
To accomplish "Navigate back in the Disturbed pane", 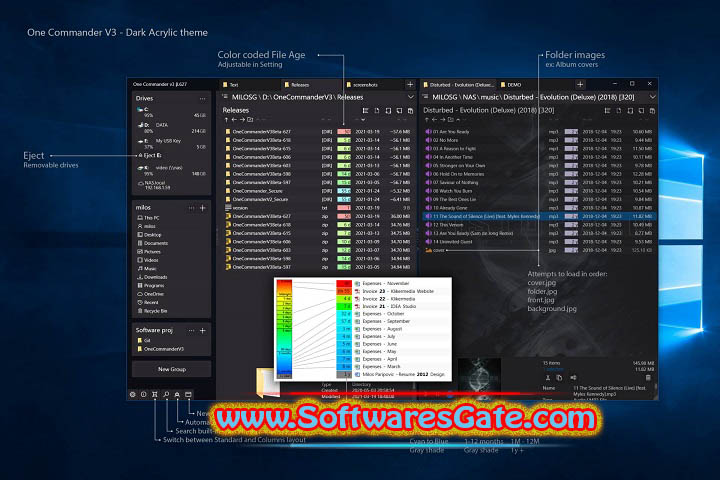I will 434,119.
